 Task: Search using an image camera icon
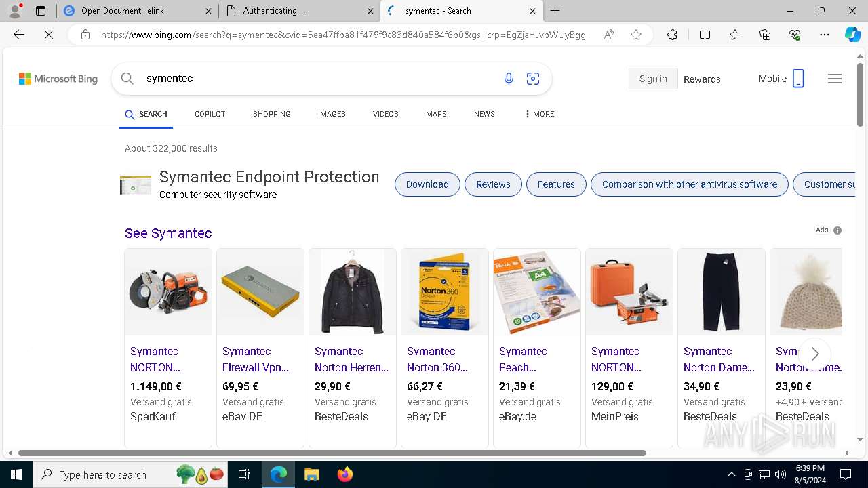point(533,79)
